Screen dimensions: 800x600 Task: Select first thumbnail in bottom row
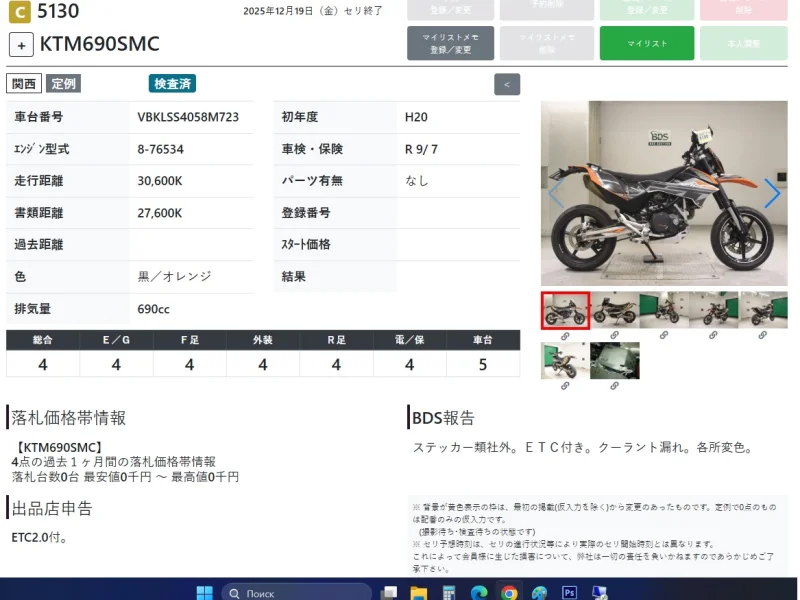pyautogui.click(x=565, y=361)
